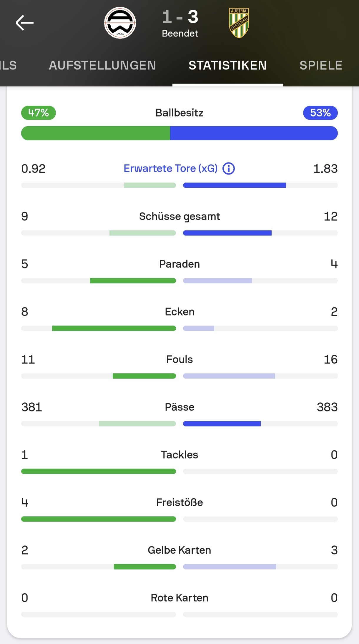Open the Erwartete Tore (xG) link

171,168
